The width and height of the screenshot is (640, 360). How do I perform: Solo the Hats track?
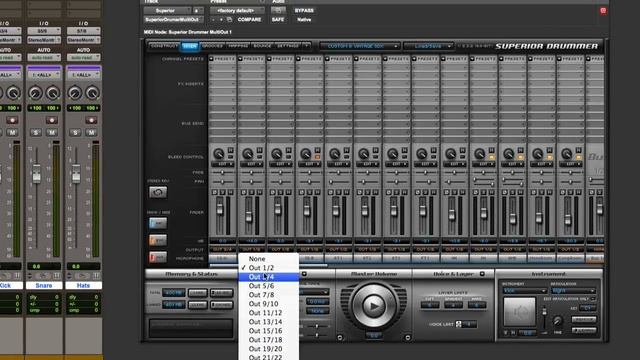tap(75, 133)
